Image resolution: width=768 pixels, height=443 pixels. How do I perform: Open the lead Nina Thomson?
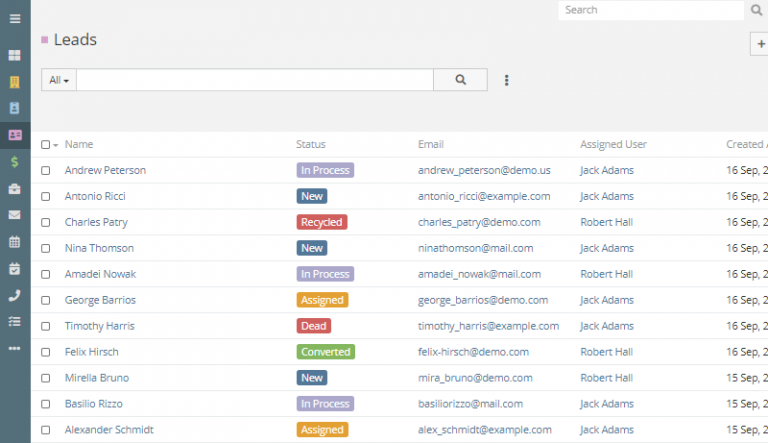point(99,248)
